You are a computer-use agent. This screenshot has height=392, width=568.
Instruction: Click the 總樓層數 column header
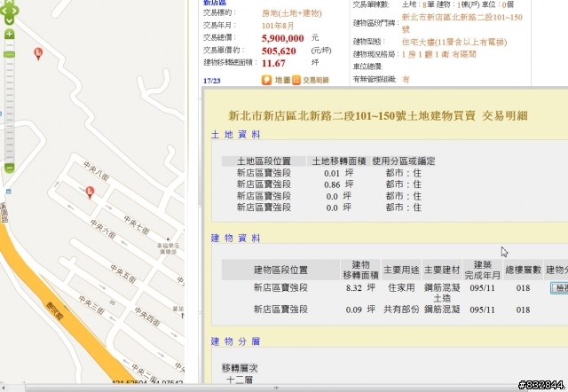coord(523,270)
